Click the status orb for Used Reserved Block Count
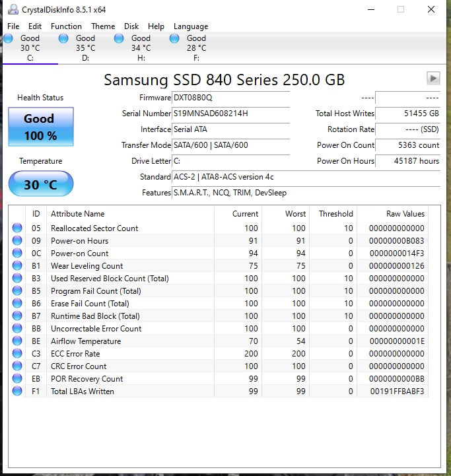The width and height of the screenshot is (451, 476). point(17,278)
